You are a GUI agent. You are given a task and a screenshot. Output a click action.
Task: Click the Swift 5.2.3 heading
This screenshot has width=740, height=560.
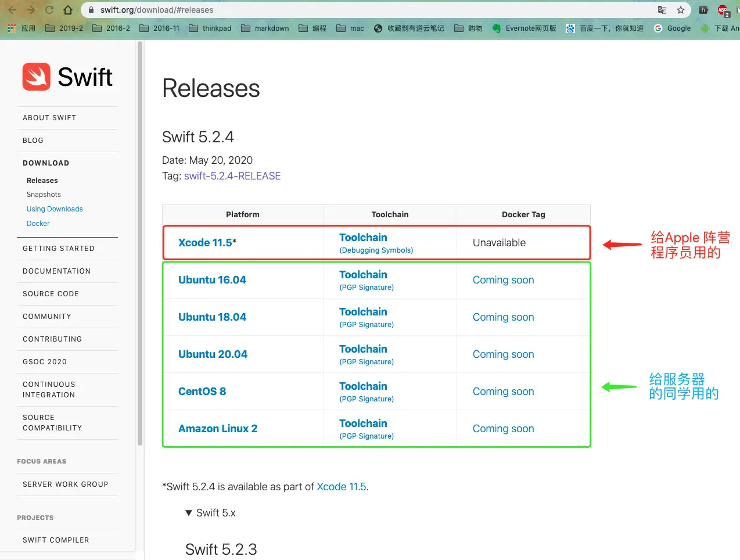pyautogui.click(x=221, y=550)
